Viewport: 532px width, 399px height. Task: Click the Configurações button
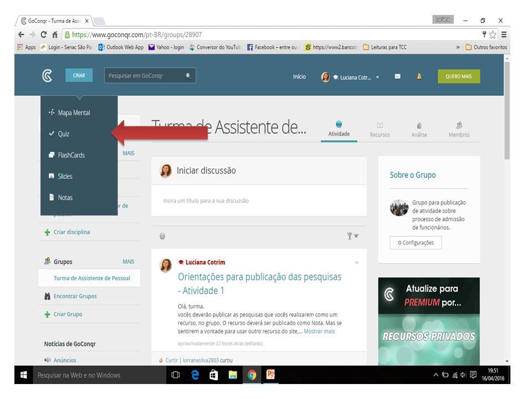pos(416,243)
